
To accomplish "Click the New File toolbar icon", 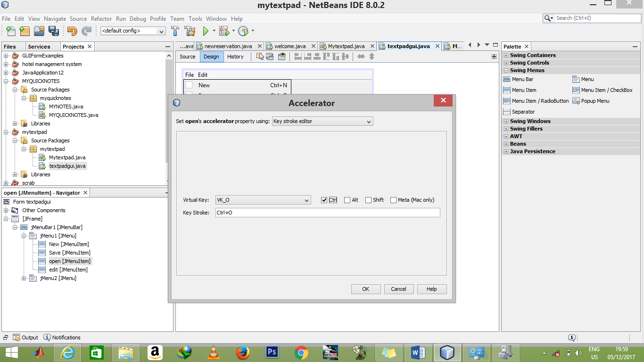I will (x=11, y=31).
